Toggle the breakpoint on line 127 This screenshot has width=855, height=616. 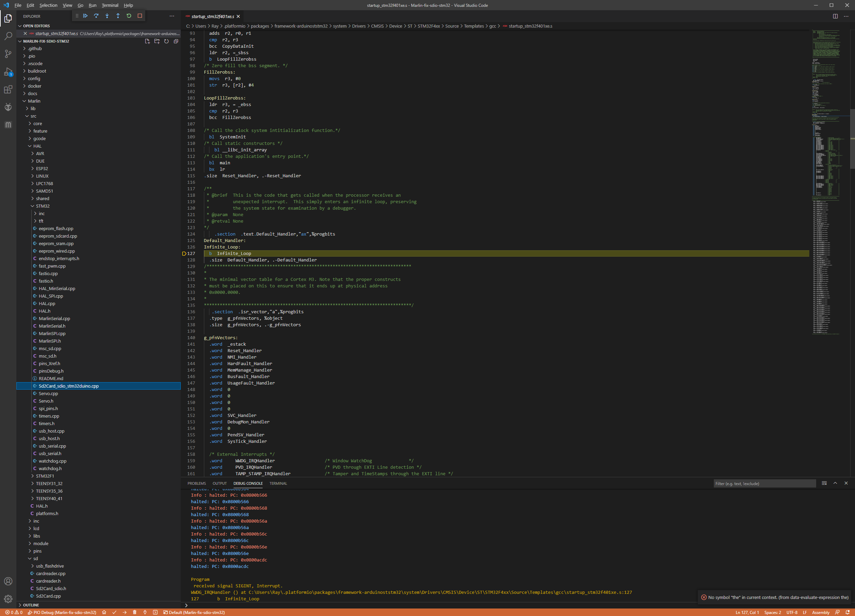tap(185, 254)
